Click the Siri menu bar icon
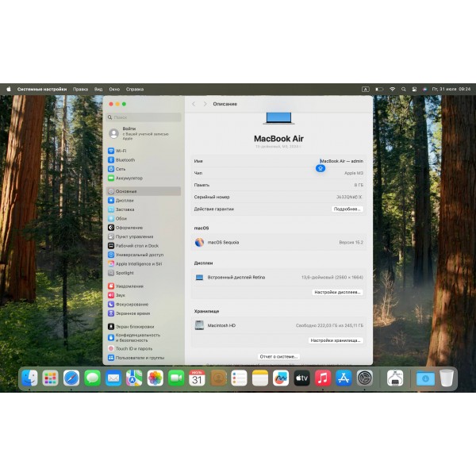The height and width of the screenshot is (476, 476). pos(424,89)
